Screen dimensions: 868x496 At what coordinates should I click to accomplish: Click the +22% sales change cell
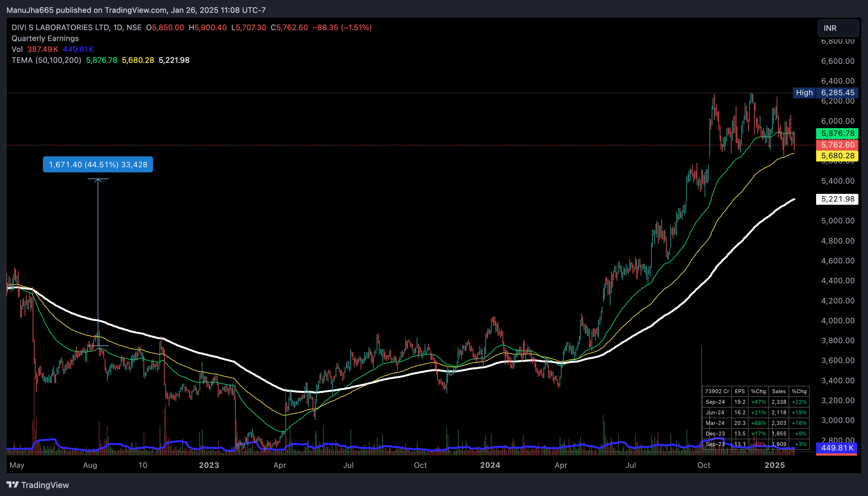pos(799,402)
